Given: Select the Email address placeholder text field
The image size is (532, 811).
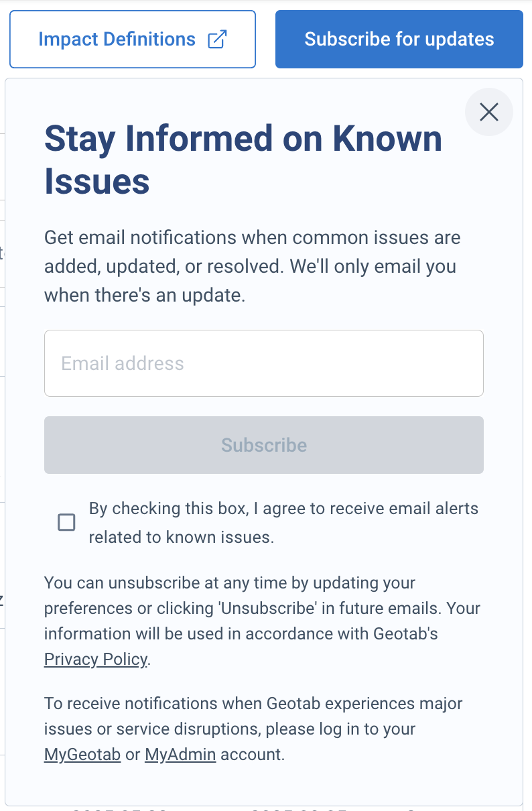Looking at the screenshot, I should 263,363.
